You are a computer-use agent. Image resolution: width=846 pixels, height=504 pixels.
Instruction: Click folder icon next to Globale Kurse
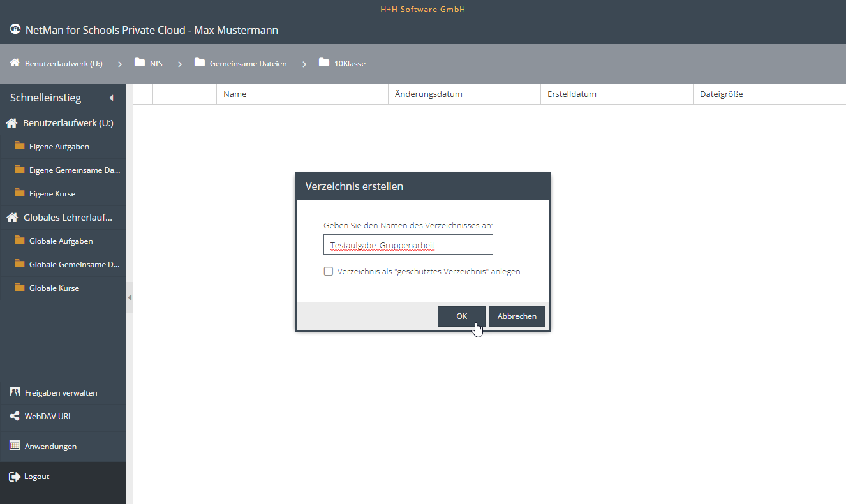(20, 288)
